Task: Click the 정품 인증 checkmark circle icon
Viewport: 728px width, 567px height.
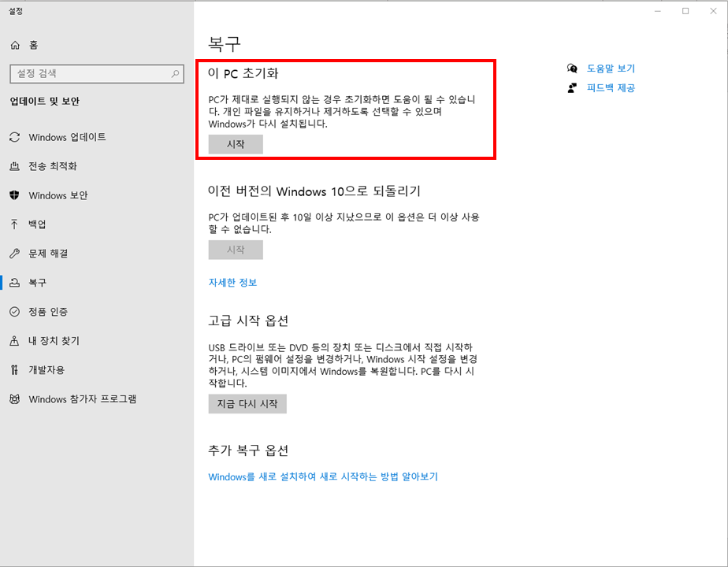Action: click(x=15, y=312)
